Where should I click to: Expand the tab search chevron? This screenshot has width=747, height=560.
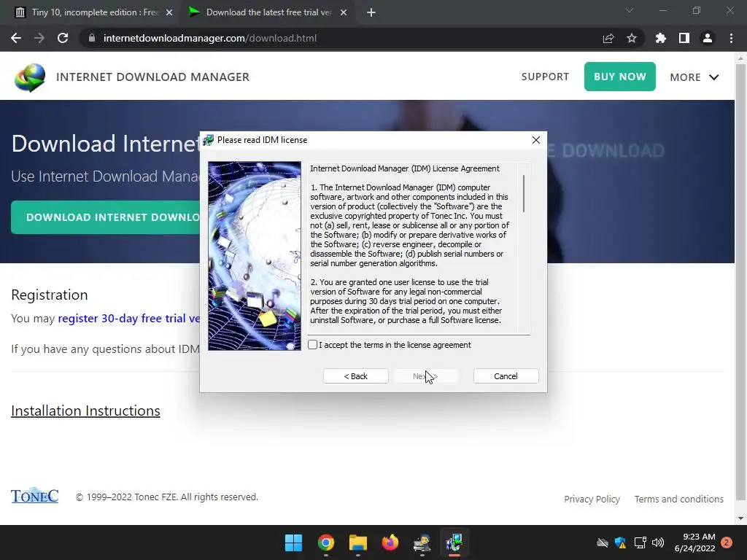point(630,10)
